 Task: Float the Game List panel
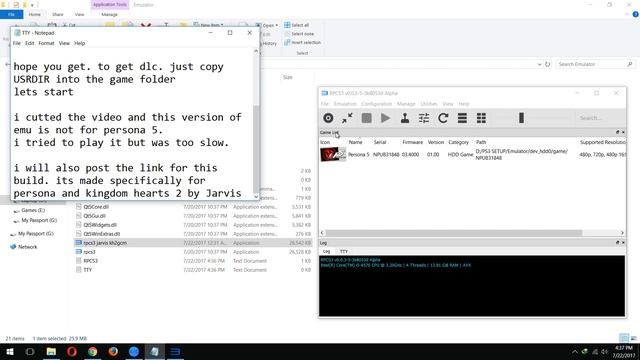coord(617,132)
